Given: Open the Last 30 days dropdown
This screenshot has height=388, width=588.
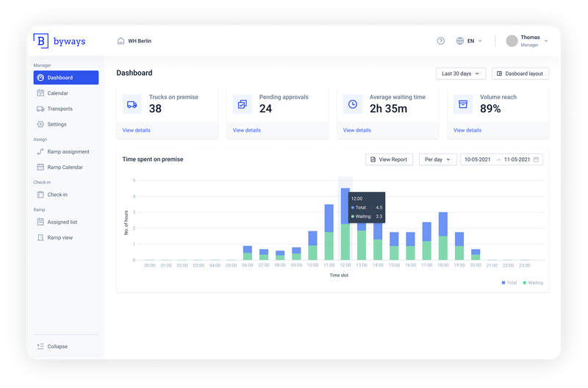Looking at the screenshot, I should coord(461,73).
